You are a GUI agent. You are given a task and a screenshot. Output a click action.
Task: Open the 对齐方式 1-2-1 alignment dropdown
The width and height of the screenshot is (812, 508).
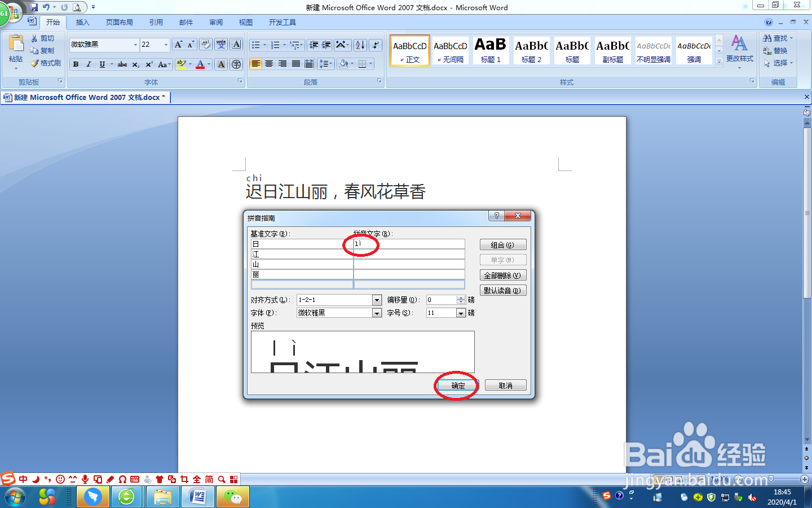tap(377, 300)
